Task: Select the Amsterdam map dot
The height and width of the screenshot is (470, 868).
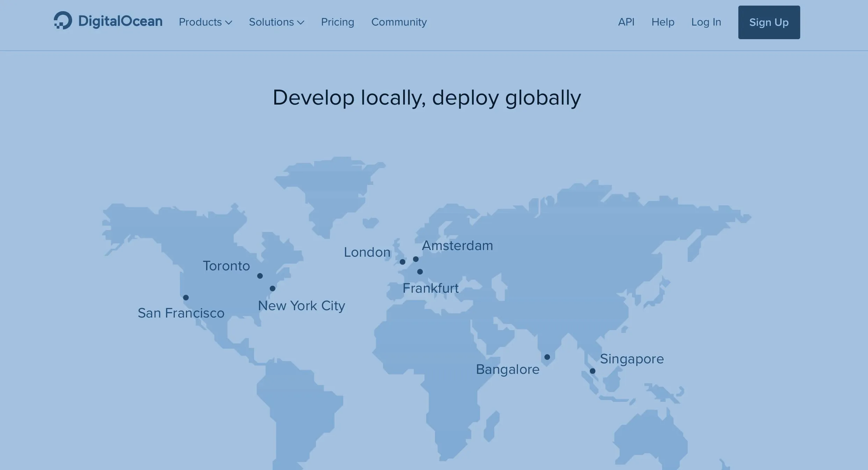Action: click(416, 259)
